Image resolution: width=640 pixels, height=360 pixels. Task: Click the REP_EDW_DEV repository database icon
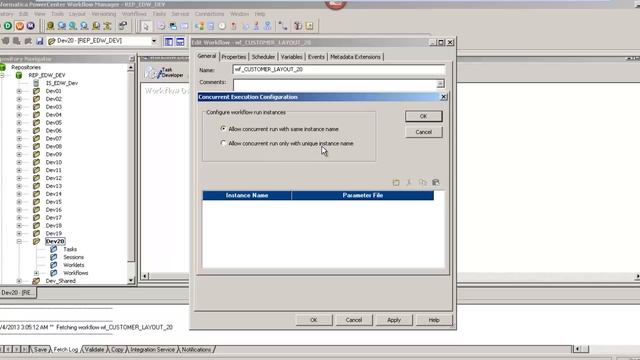(19, 75)
